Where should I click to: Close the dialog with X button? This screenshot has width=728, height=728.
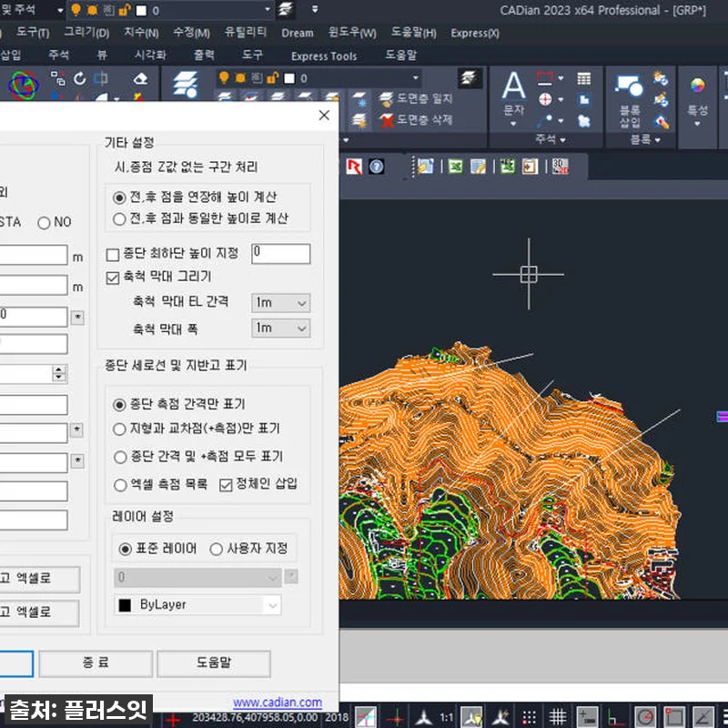(x=324, y=116)
